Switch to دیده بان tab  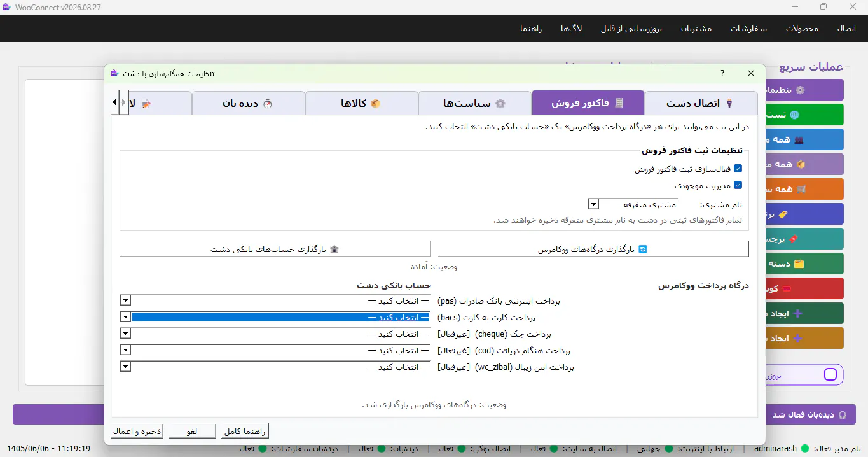(248, 103)
